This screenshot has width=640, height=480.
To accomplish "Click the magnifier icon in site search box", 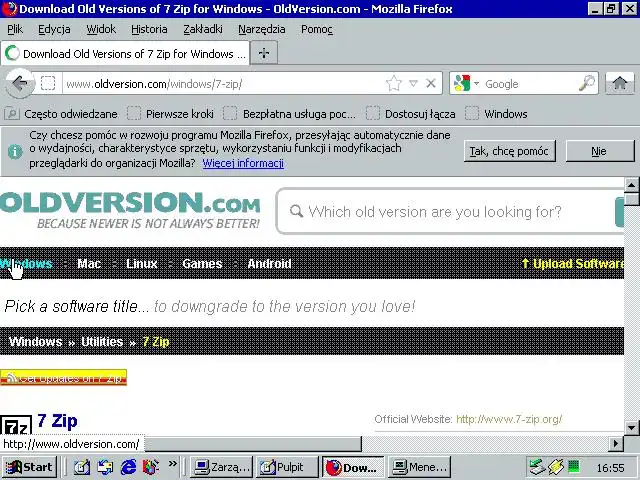I will (x=296, y=211).
